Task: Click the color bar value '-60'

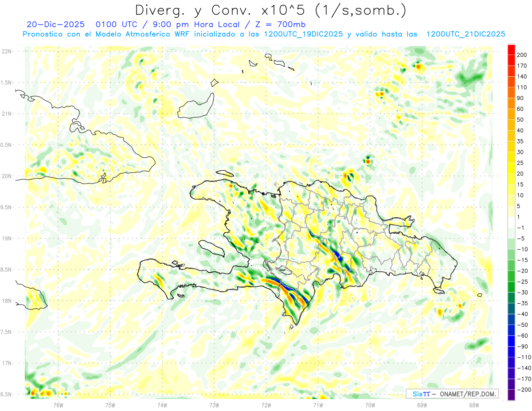Action: pyautogui.click(x=522, y=336)
